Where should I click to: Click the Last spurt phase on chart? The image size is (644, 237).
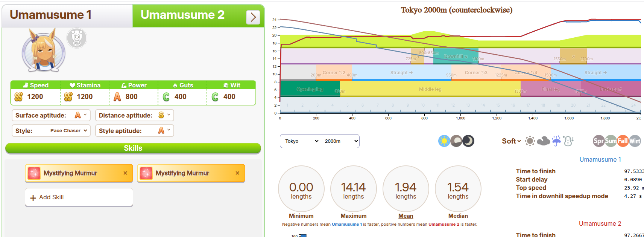pos(611,89)
